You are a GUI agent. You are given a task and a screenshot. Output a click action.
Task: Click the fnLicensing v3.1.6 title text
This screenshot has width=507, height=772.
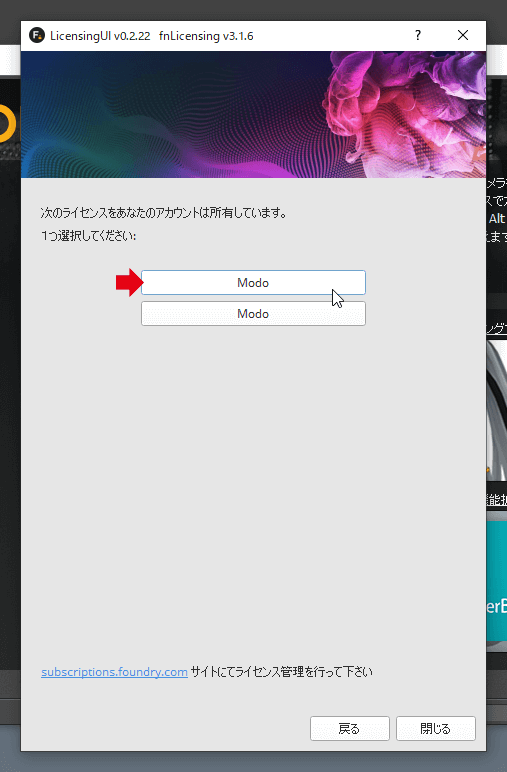[x=206, y=36]
